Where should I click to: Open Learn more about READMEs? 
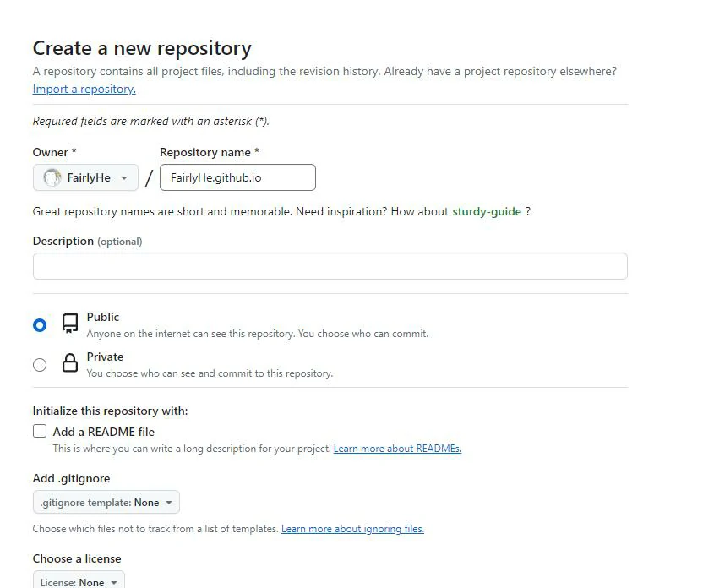(x=397, y=448)
